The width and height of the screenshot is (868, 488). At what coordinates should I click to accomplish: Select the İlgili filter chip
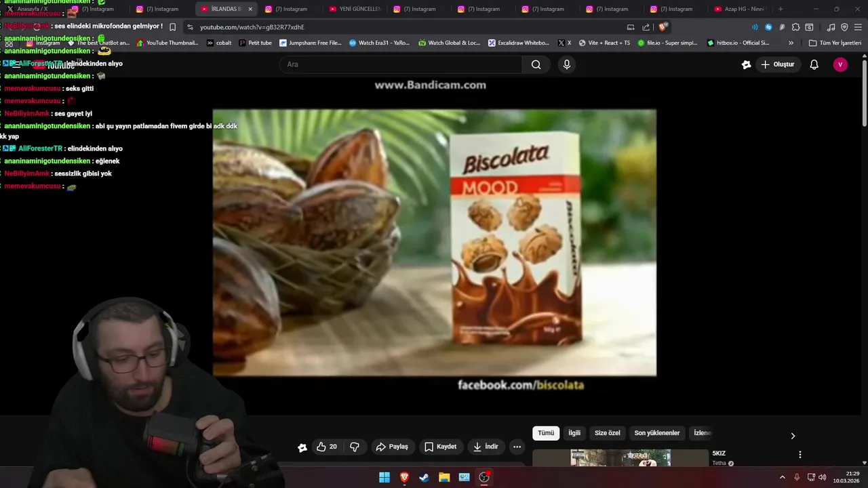pyautogui.click(x=574, y=433)
